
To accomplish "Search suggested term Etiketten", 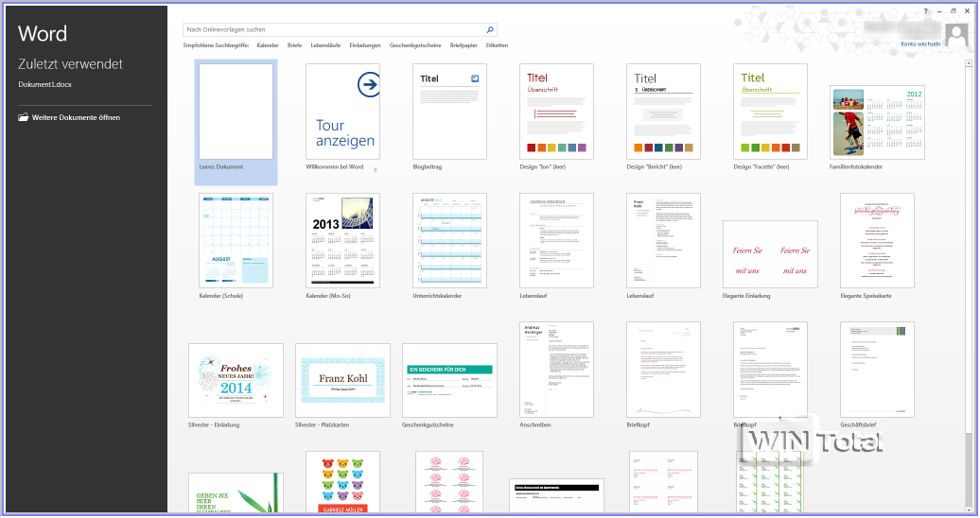I will 497,45.
